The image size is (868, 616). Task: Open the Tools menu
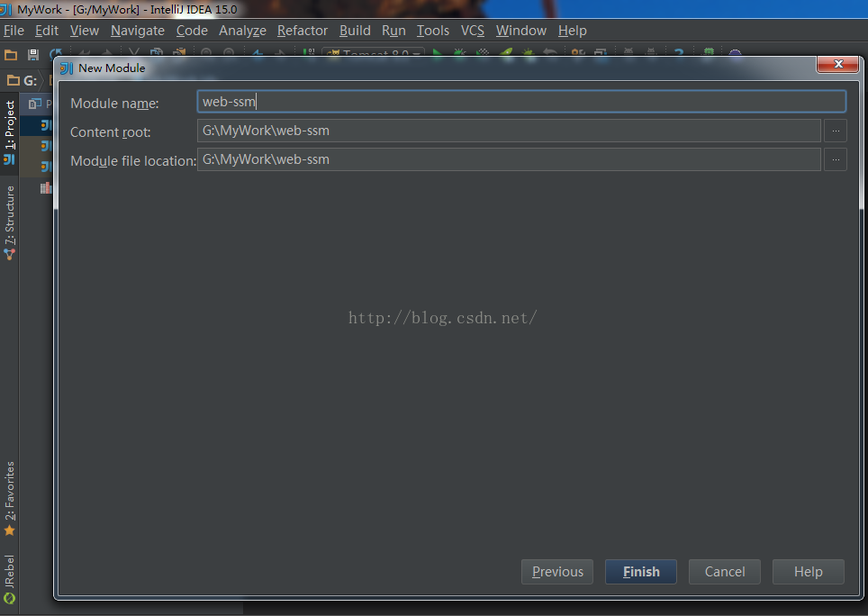[432, 31]
